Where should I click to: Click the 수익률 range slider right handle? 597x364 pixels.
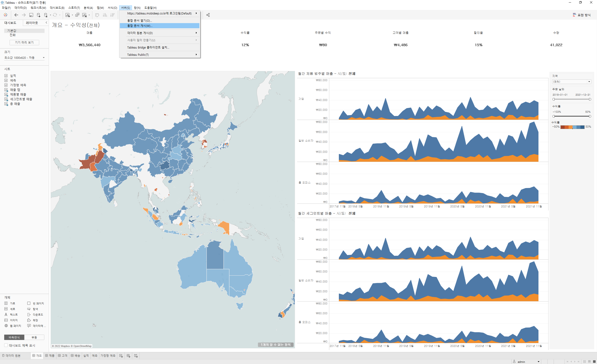[590, 116]
